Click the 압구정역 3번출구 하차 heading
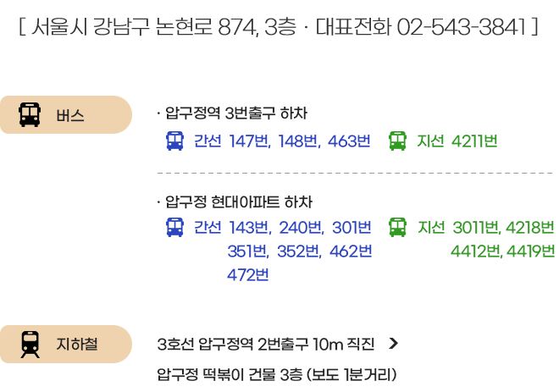Viewport: 559px width, 392px height. tap(235, 113)
